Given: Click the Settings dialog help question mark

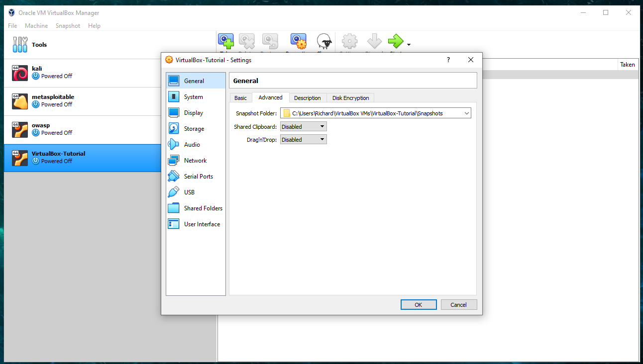Looking at the screenshot, I should pyautogui.click(x=448, y=60).
